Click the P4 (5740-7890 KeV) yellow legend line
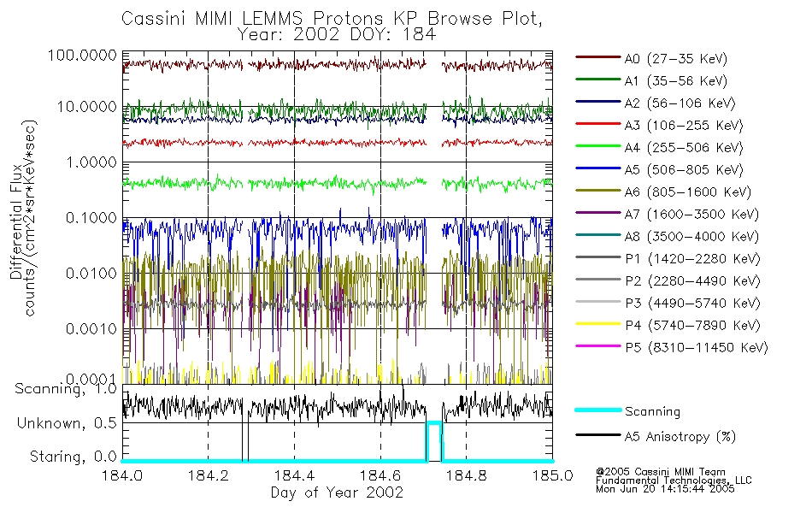 coord(598,324)
